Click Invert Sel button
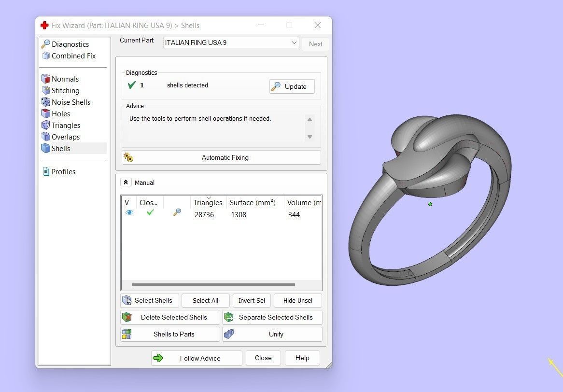This screenshot has width=563, height=392. coord(252,300)
